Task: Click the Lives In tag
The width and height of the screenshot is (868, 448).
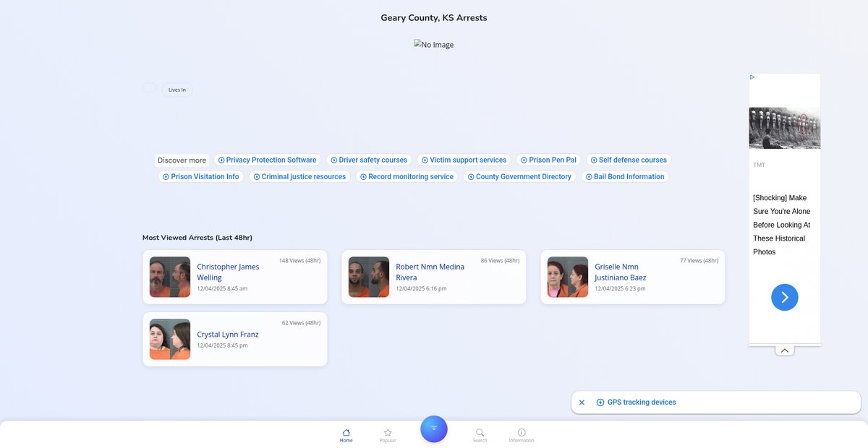Action: [177, 90]
